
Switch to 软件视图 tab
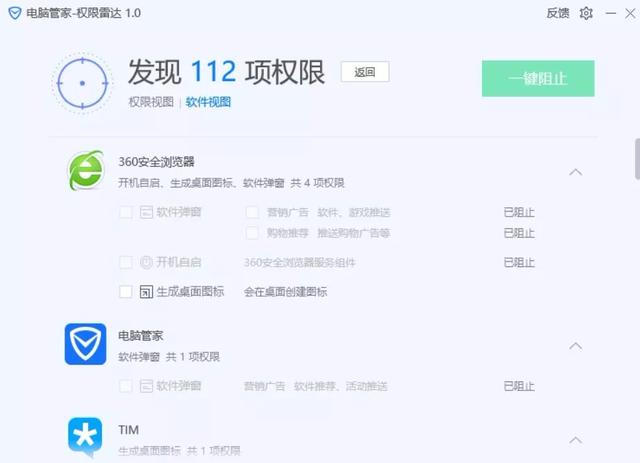[x=208, y=102]
